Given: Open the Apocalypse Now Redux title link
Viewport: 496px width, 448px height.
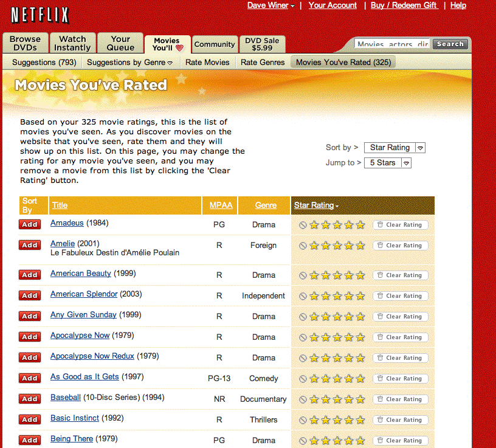Looking at the screenshot, I should coord(92,356).
